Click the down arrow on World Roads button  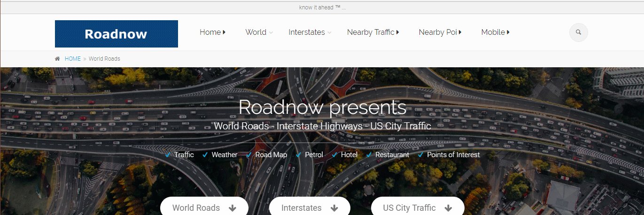(x=233, y=208)
